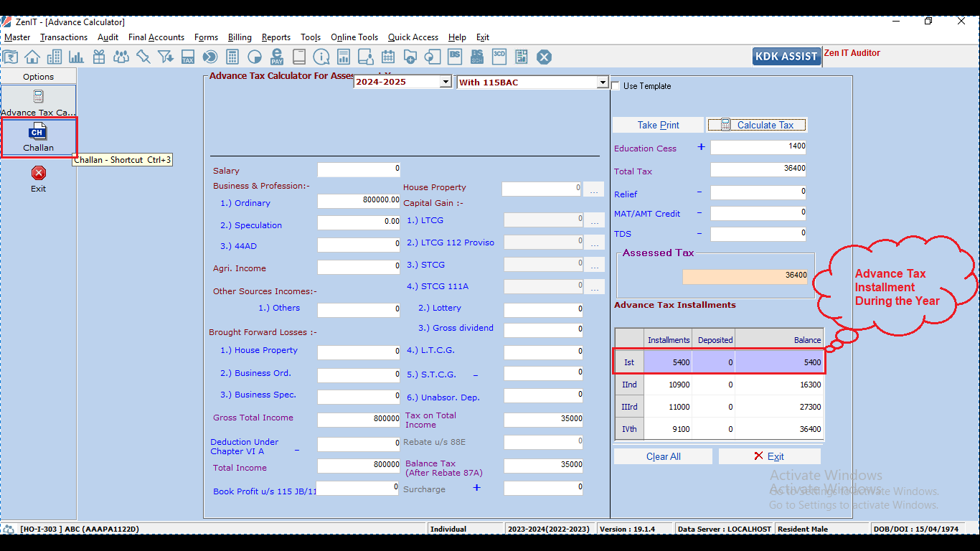
Task: Click the ellipsis button beside LTCG 112 Proviso
Action: coord(594,243)
